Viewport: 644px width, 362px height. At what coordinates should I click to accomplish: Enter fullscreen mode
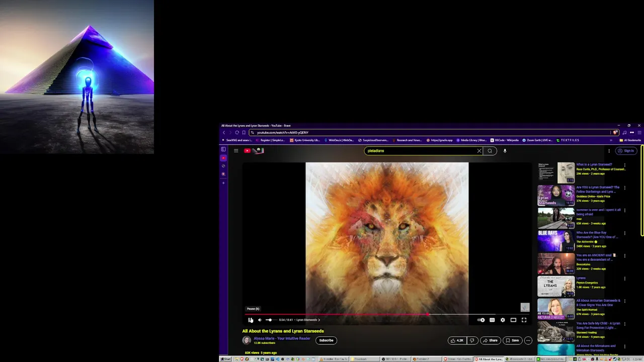coord(524,320)
